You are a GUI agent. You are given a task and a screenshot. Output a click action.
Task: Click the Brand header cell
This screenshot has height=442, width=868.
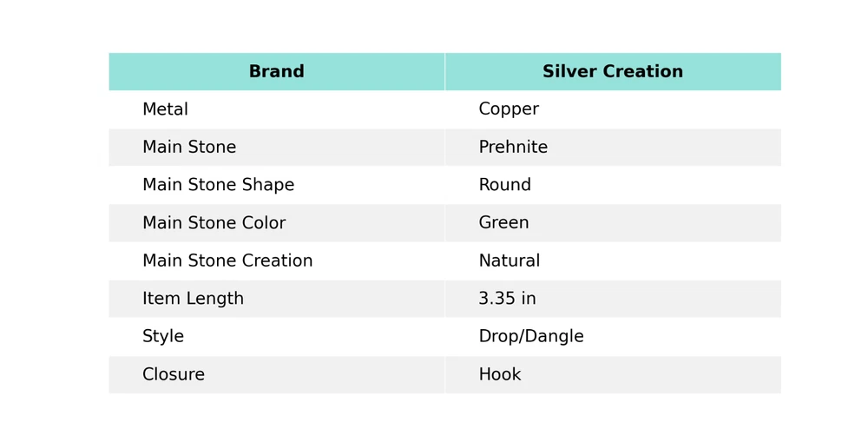point(276,72)
